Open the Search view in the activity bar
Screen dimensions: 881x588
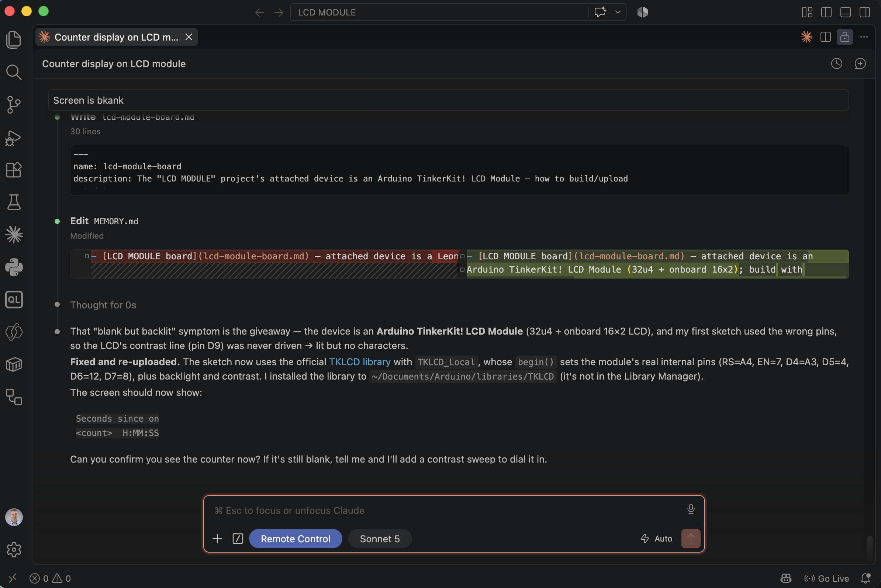tap(14, 72)
